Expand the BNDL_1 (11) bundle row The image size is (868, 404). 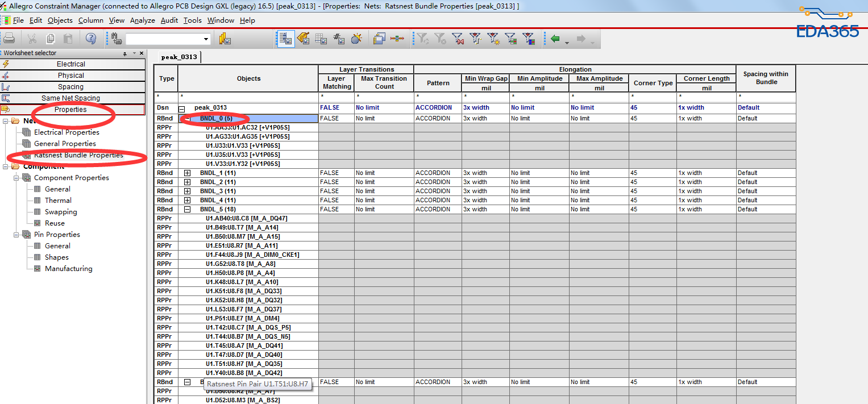tap(187, 173)
